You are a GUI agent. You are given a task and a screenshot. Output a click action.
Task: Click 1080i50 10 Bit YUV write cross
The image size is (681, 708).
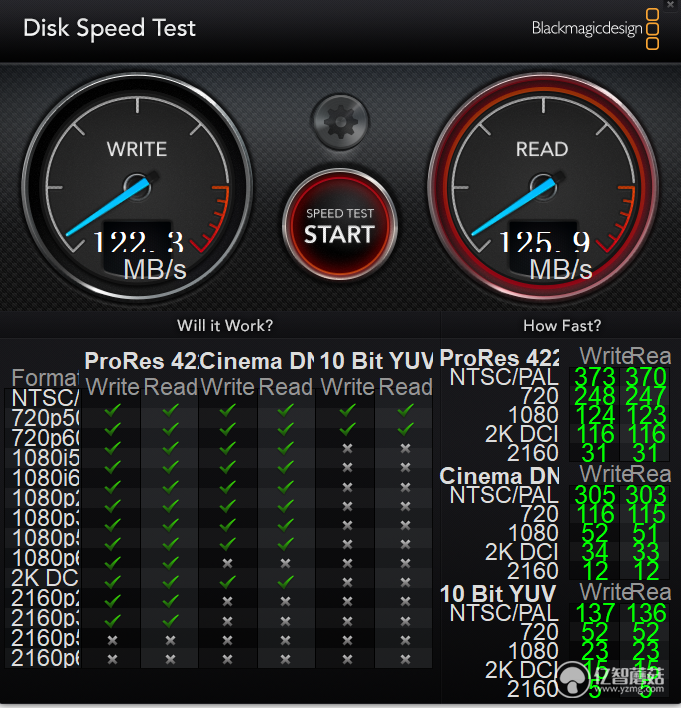347,448
